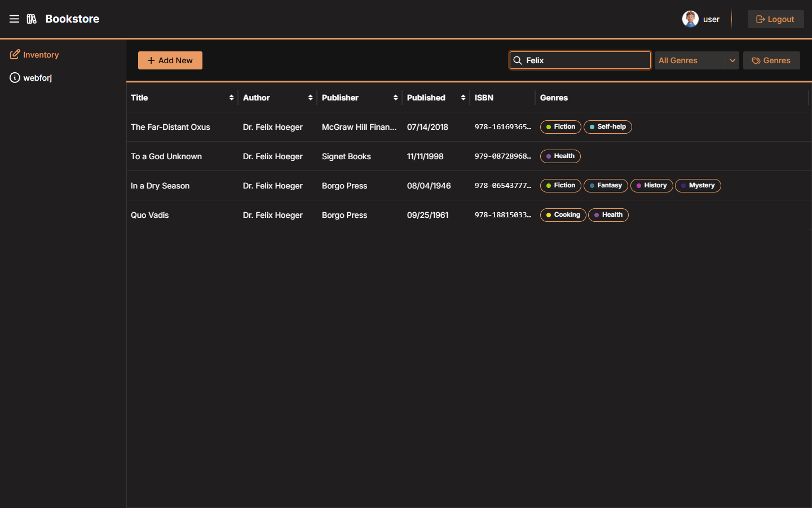The width and height of the screenshot is (812, 508).
Task: Click the Bookstore books logo icon
Action: pyautogui.click(x=32, y=19)
